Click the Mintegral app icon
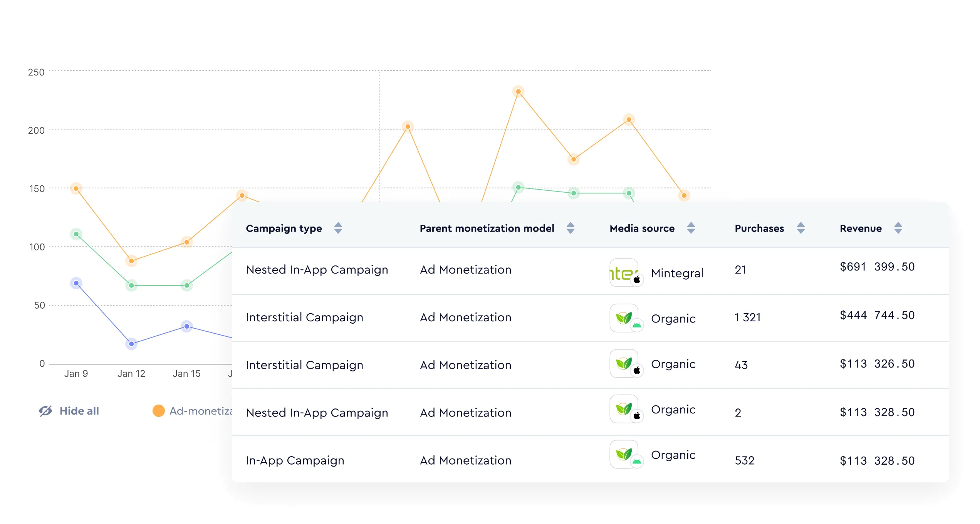Viewport: 980px width, 524px height. [x=624, y=272]
